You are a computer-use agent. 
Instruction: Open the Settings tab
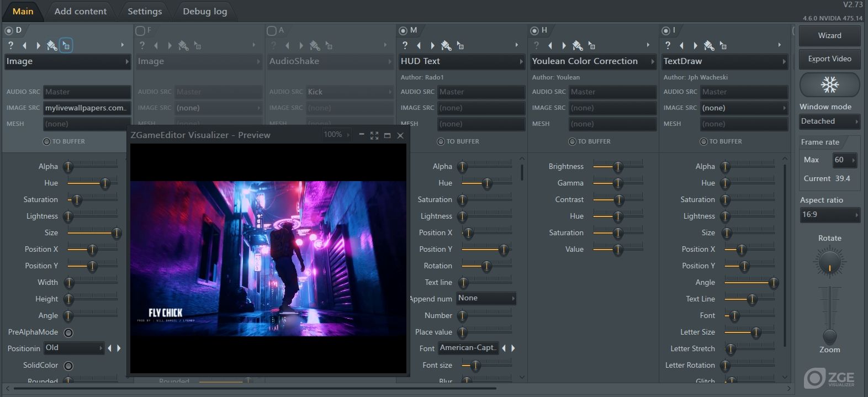[x=145, y=11]
